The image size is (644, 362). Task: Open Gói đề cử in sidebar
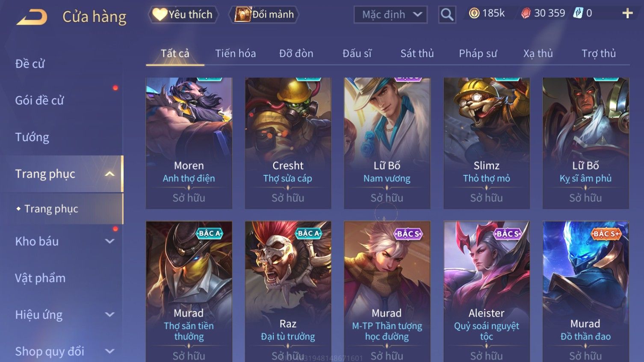(39, 101)
